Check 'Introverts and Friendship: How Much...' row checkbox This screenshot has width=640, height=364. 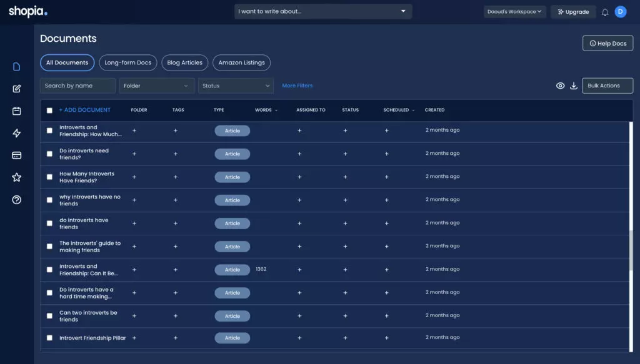tap(49, 131)
